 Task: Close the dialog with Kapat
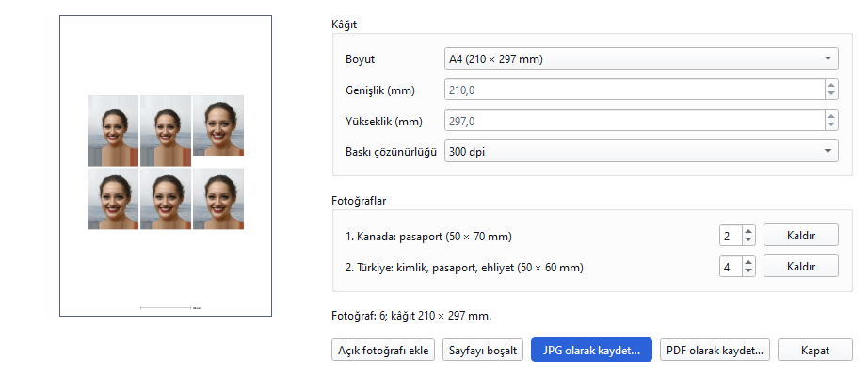pyautogui.click(x=815, y=351)
